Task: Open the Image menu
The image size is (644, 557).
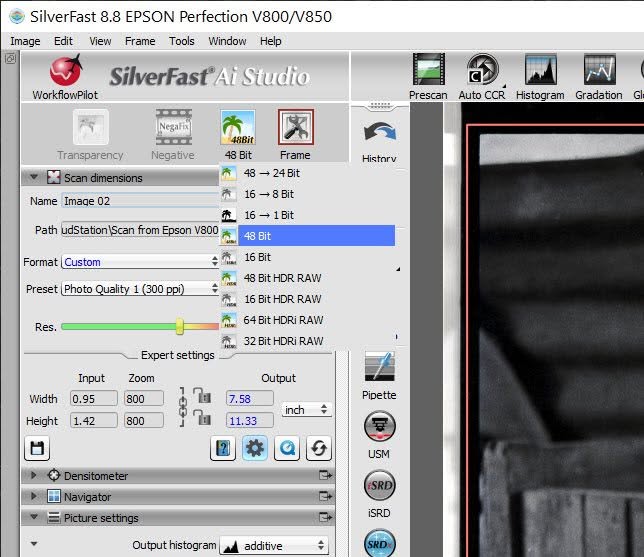Action: click(25, 41)
